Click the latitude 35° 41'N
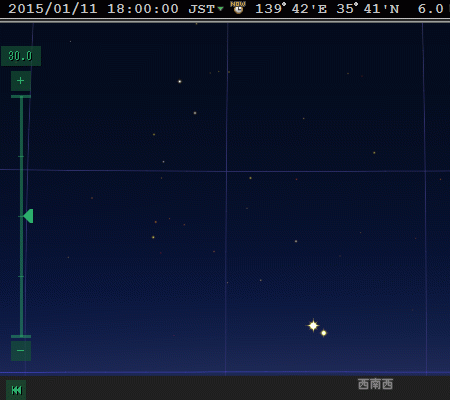The image size is (450, 400). (x=368, y=9)
